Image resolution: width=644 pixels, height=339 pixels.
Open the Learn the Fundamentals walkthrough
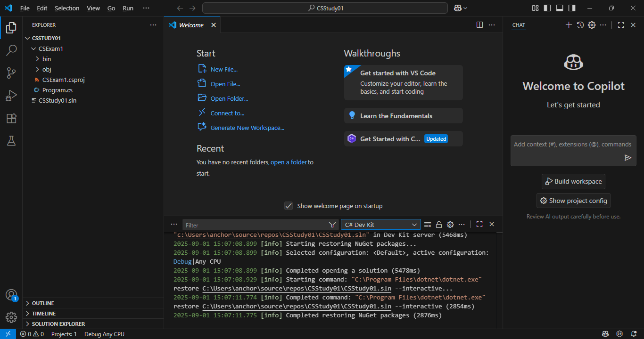[x=404, y=115]
